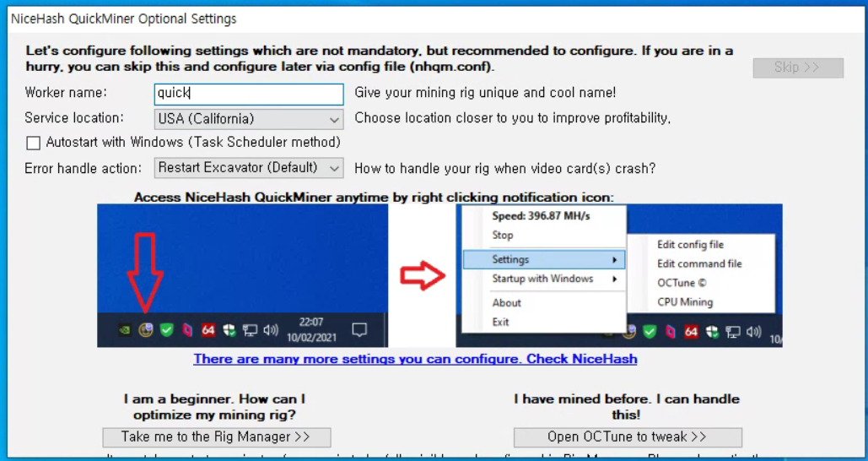
Task: Choose Edit command file in illustrated submenu
Action: tap(699, 263)
